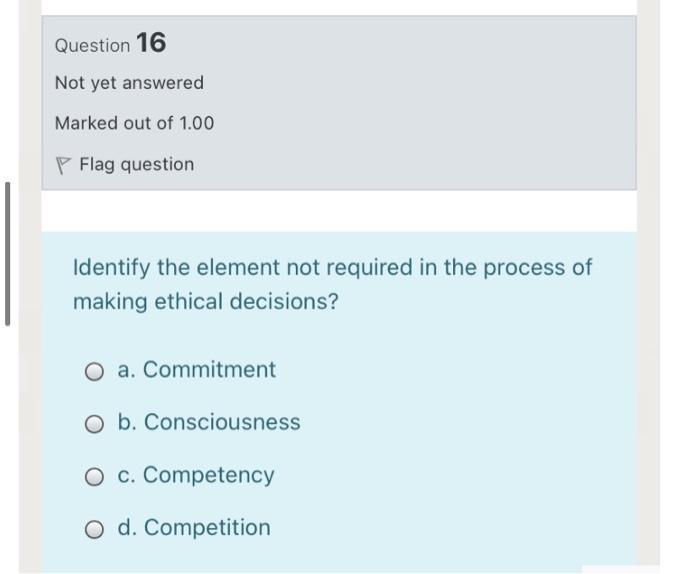Click empty blue area right of Competition option

[x=450, y=528]
